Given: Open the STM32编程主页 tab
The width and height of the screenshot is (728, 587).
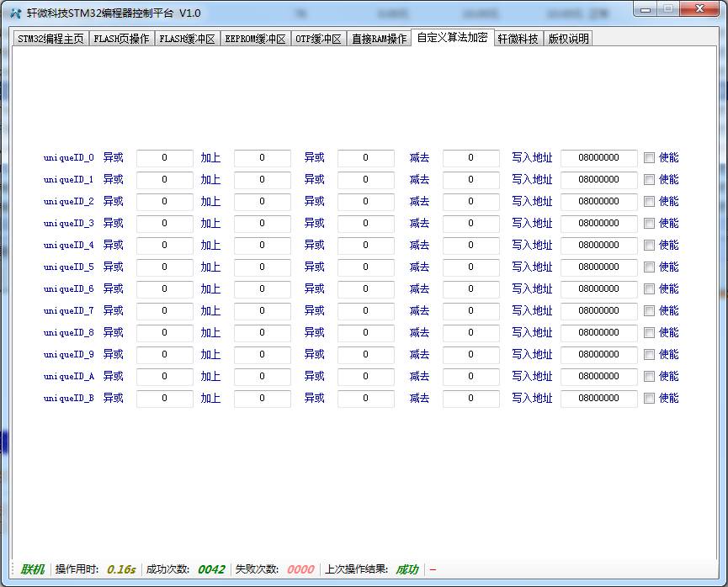Looking at the screenshot, I should [x=50, y=39].
